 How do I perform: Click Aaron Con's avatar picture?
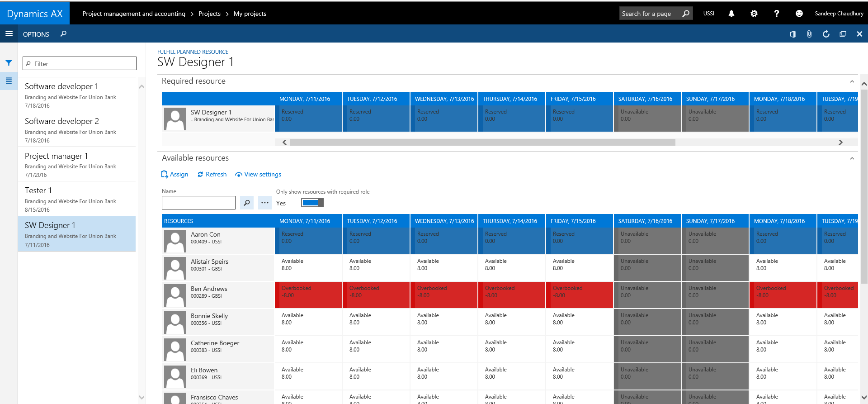[x=175, y=241]
